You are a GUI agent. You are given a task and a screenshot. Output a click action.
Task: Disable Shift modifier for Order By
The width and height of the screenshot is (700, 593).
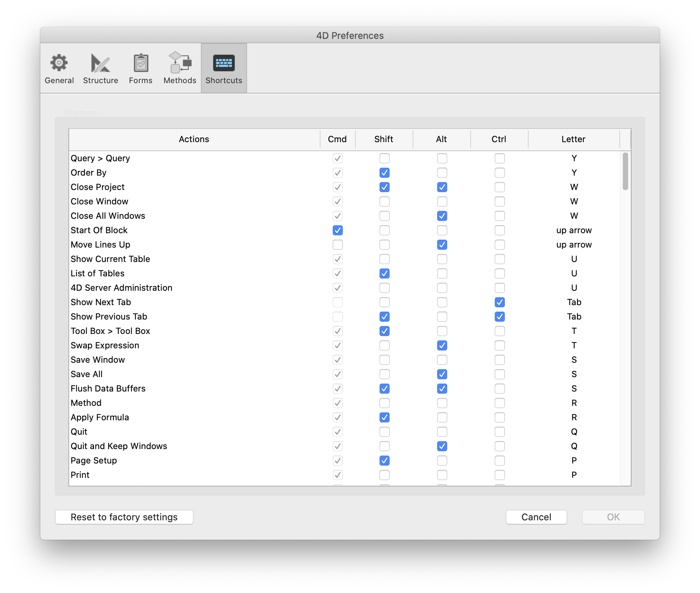pyautogui.click(x=384, y=173)
